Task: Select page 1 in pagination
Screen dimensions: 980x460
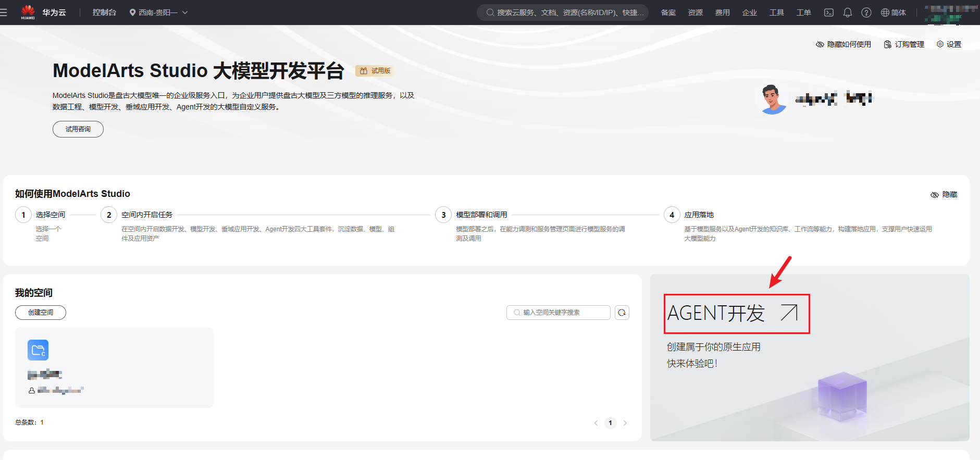Action: click(x=611, y=423)
